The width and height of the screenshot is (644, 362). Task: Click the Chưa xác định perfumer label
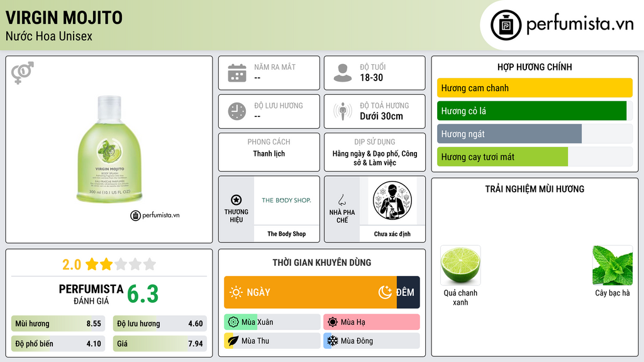[392, 234]
